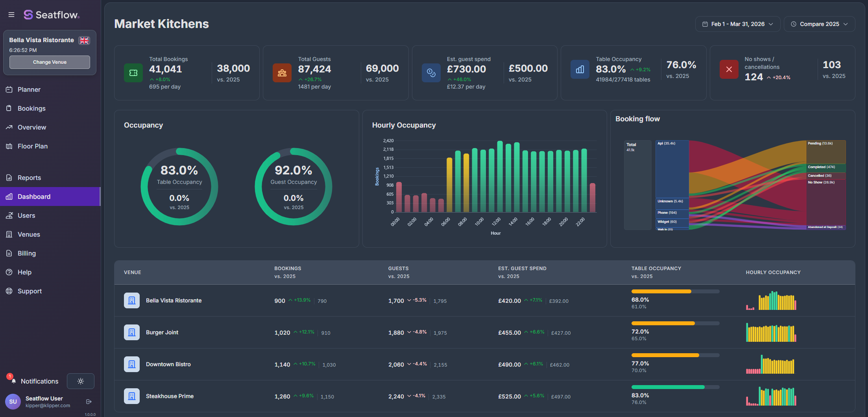Click the BOOKINGS column header
868x417 pixels.
click(x=288, y=269)
